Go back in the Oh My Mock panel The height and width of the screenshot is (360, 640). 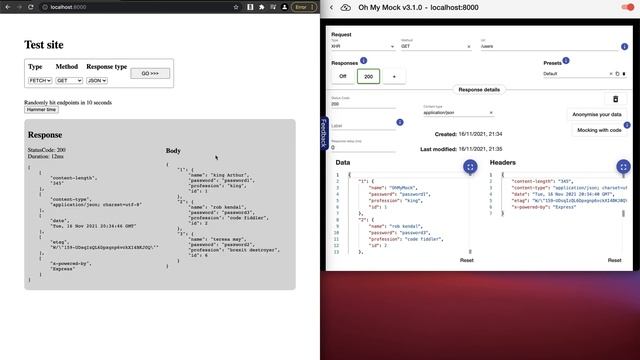point(331,7)
